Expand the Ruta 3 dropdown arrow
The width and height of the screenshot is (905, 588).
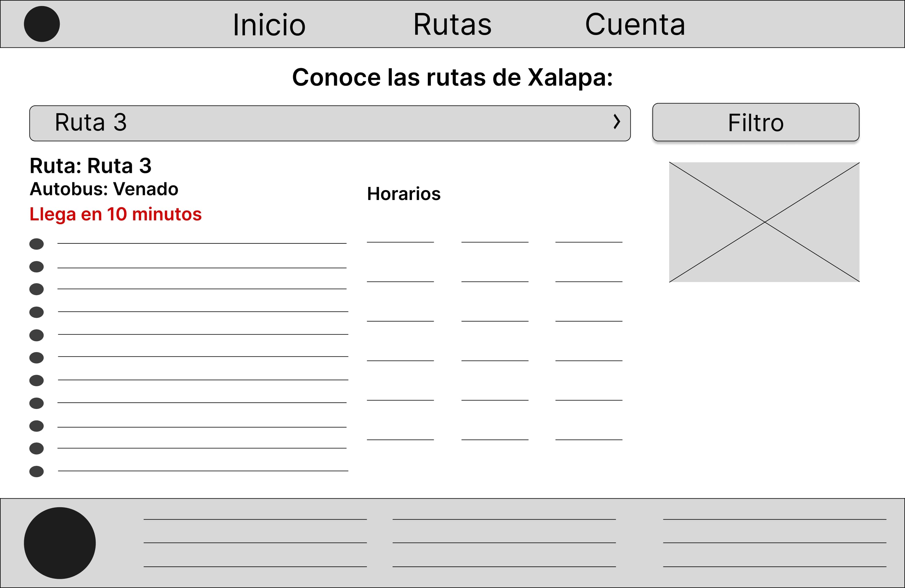point(617,122)
